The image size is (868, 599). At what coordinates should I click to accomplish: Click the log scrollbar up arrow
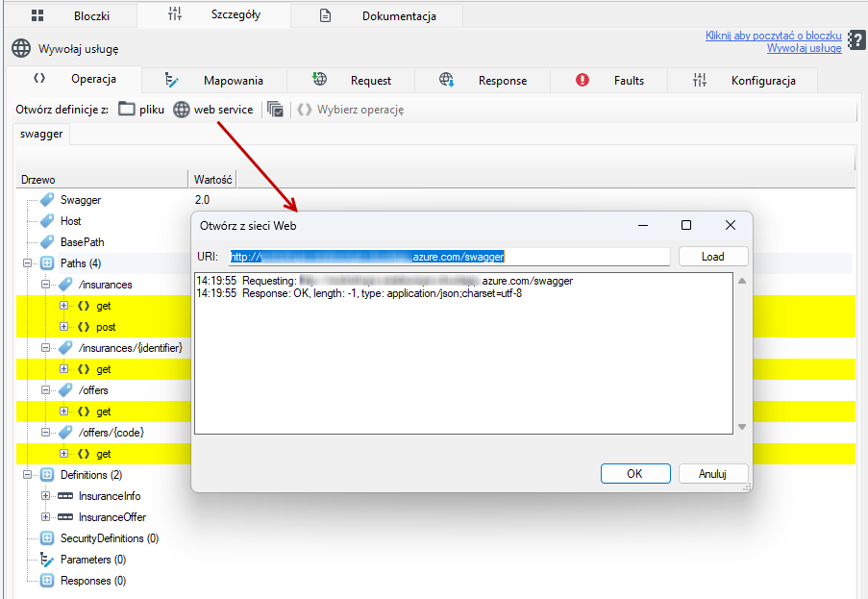click(742, 281)
